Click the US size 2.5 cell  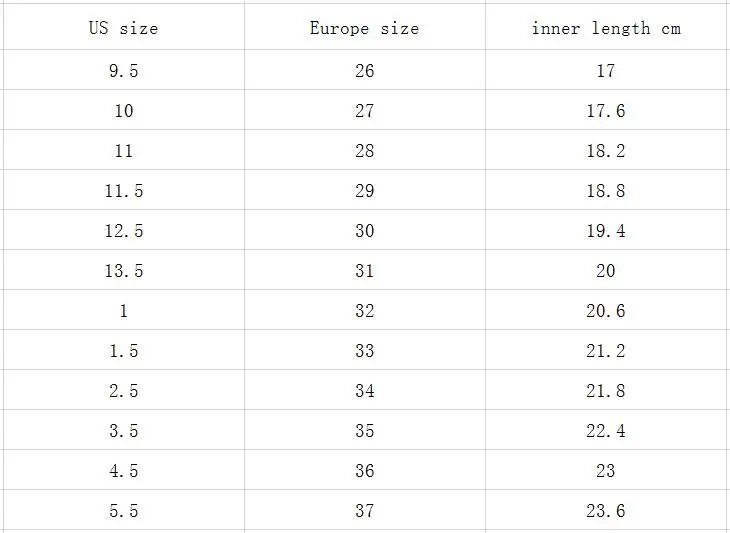tap(124, 390)
